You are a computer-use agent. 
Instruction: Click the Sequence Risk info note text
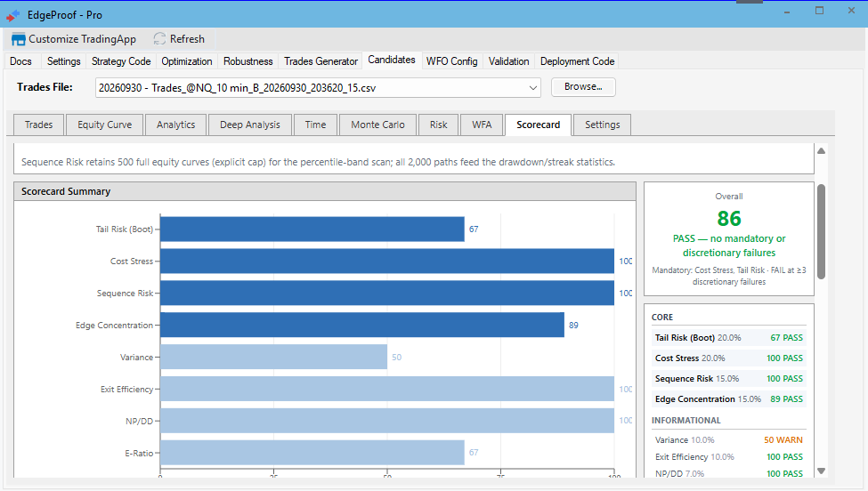click(x=319, y=162)
